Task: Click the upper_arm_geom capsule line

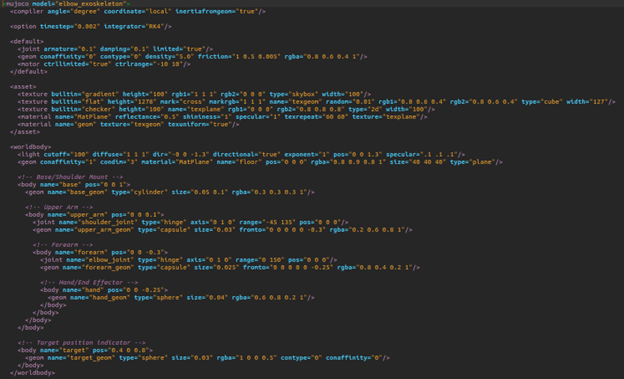Action: pos(222,230)
